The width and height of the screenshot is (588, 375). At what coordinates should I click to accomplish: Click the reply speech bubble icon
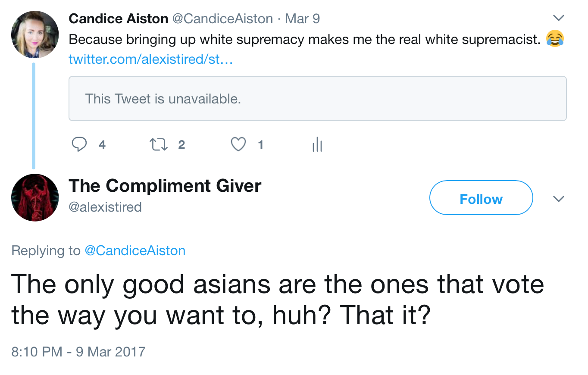[x=78, y=144]
